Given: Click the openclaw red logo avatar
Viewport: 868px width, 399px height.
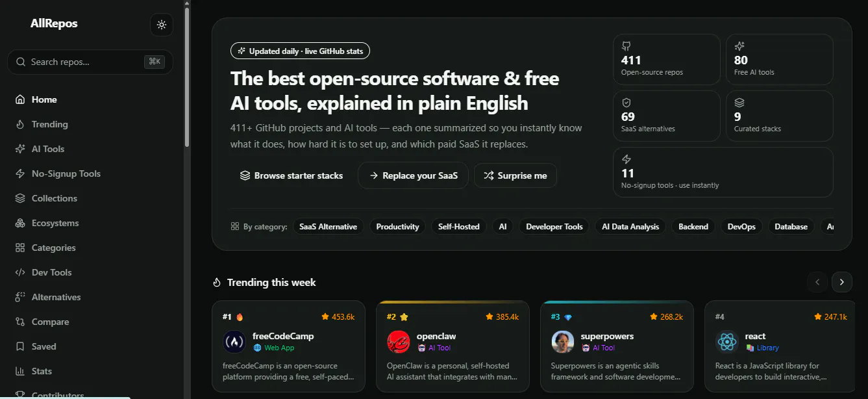Looking at the screenshot, I should tap(399, 342).
